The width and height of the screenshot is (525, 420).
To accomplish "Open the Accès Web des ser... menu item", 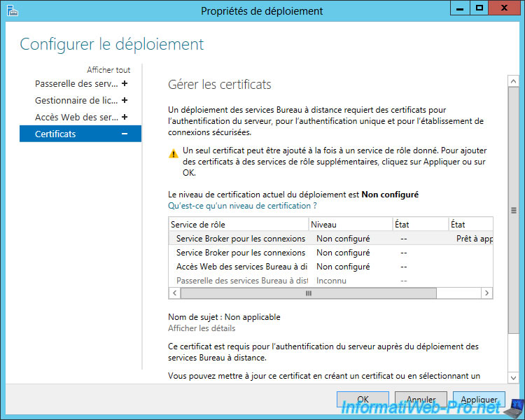I will [76, 117].
